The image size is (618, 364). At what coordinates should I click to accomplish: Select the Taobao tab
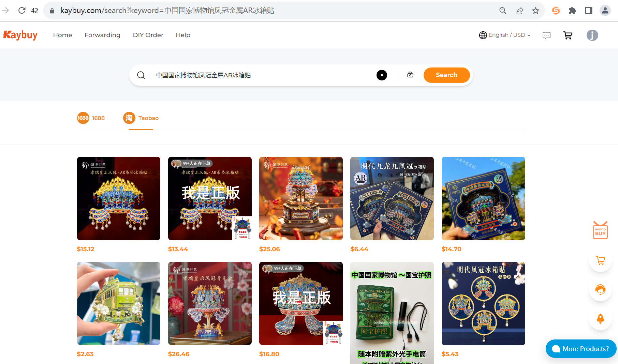(141, 118)
